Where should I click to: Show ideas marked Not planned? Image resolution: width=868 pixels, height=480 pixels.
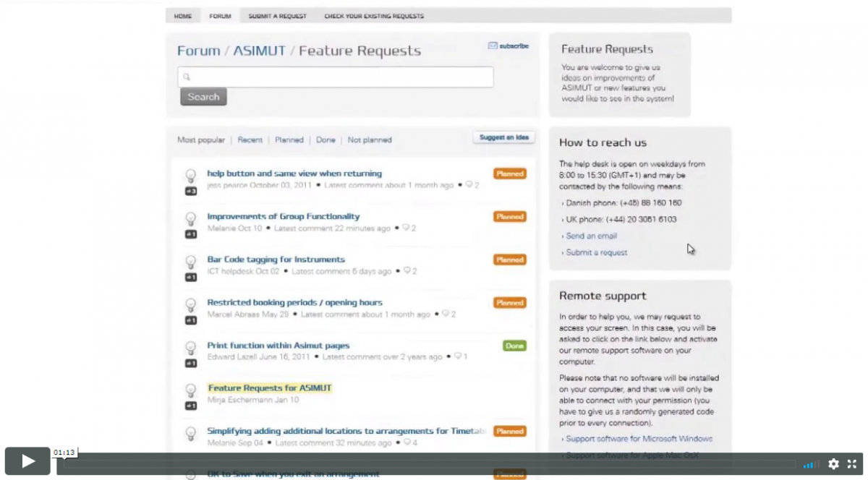pyautogui.click(x=369, y=140)
